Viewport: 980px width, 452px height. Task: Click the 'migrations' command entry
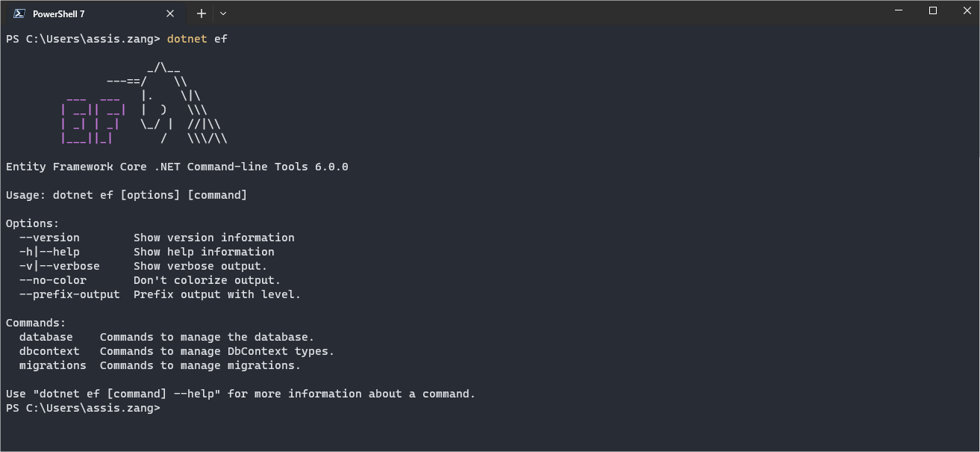(53, 365)
